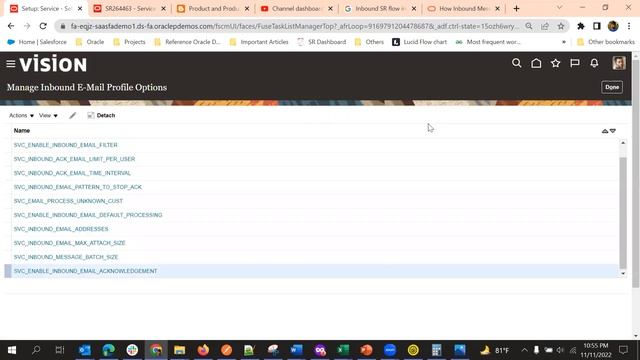
Task: Click table scrollbar down arrow
Action: tap(623, 273)
